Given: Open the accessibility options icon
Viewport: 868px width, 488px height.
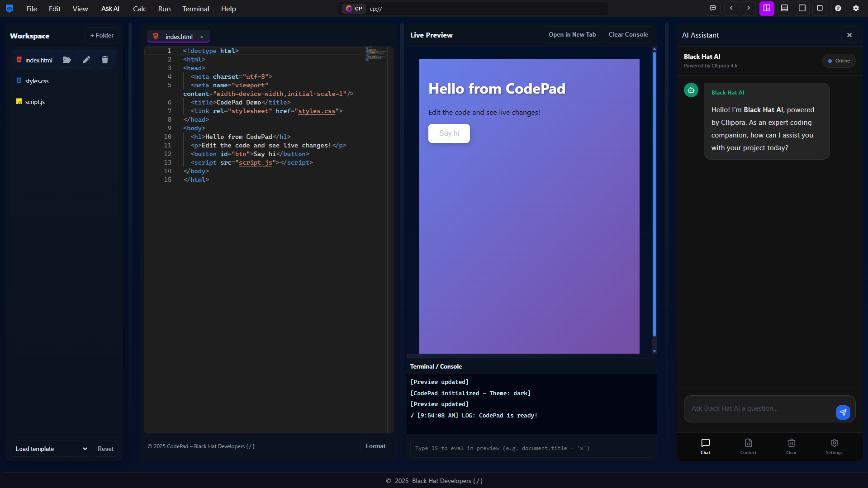Looking at the screenshot, I should click(x=838, y=8).
